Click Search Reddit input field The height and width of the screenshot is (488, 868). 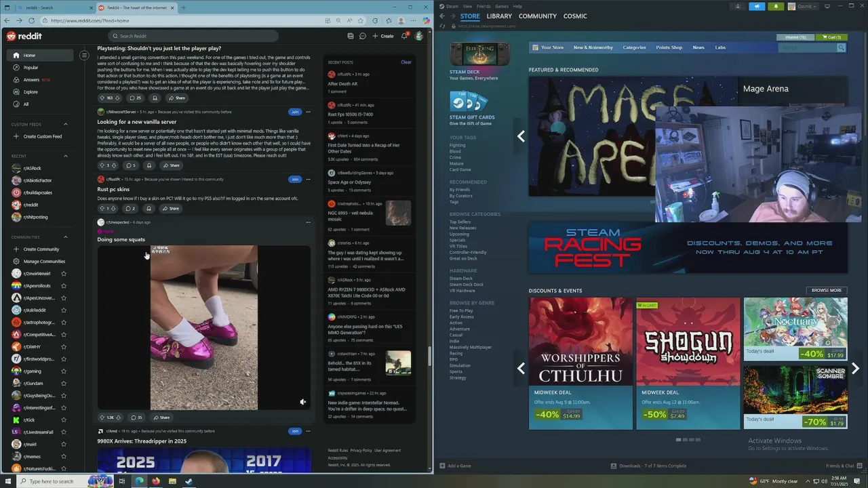point(193,36)
